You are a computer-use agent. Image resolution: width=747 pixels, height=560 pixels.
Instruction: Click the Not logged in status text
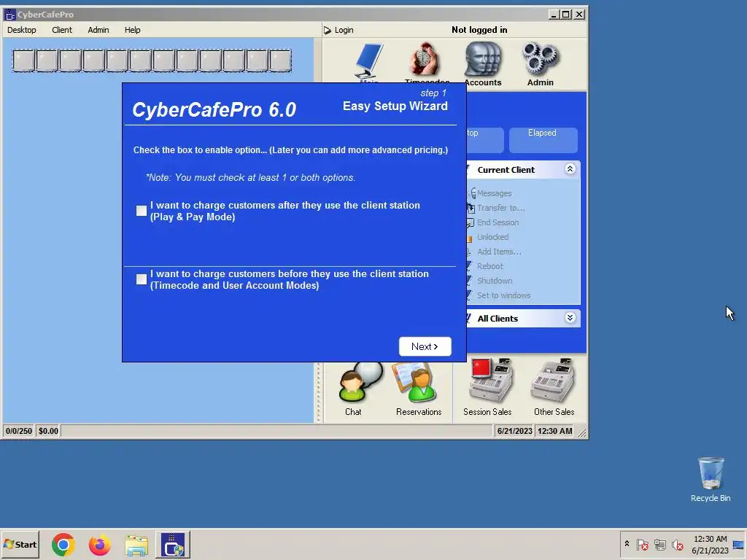coord(479,30)
